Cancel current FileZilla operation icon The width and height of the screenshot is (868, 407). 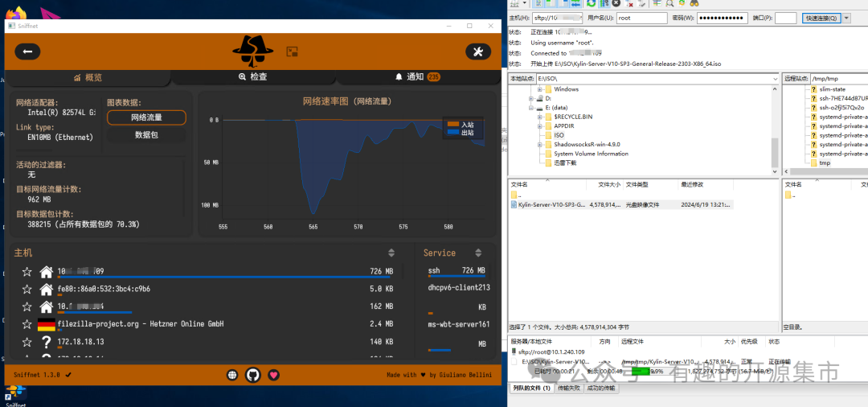pos(616,3)
